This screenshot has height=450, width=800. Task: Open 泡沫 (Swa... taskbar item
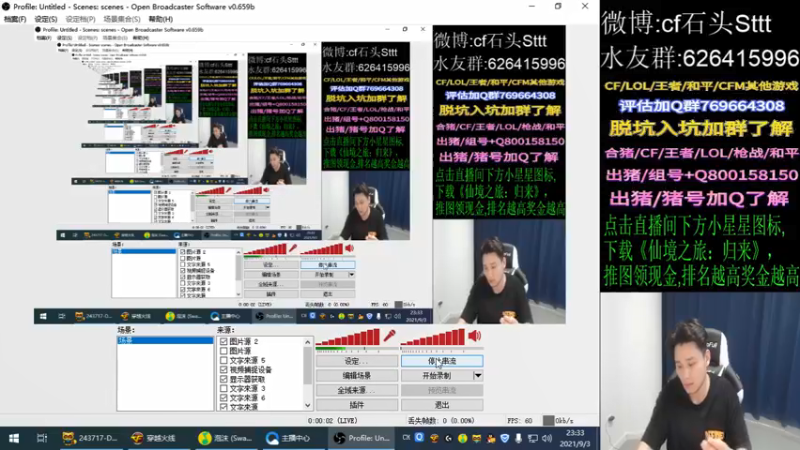[x=226, y=438]
